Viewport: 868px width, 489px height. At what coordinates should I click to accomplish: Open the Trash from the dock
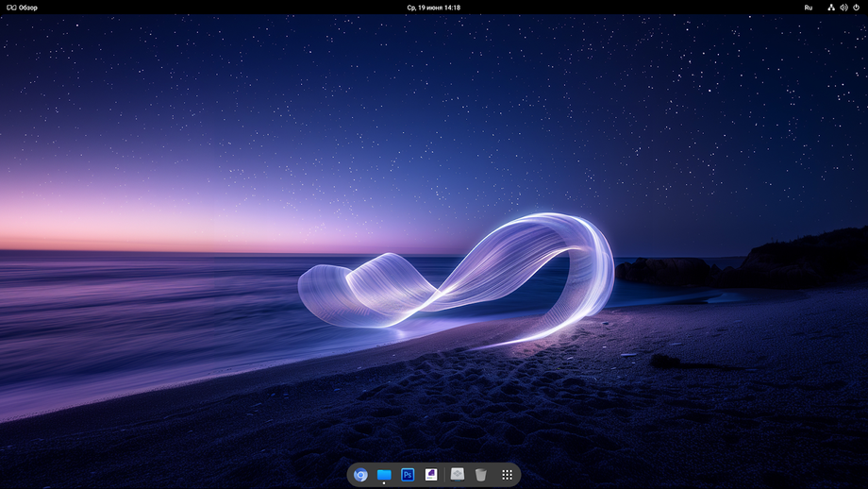[x=481, y=475]
